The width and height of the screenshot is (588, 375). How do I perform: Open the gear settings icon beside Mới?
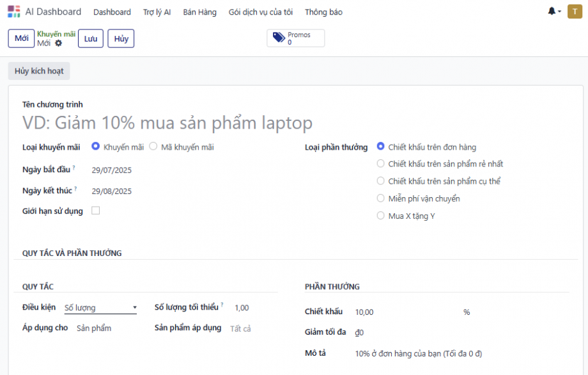click(x=59, y=44)
